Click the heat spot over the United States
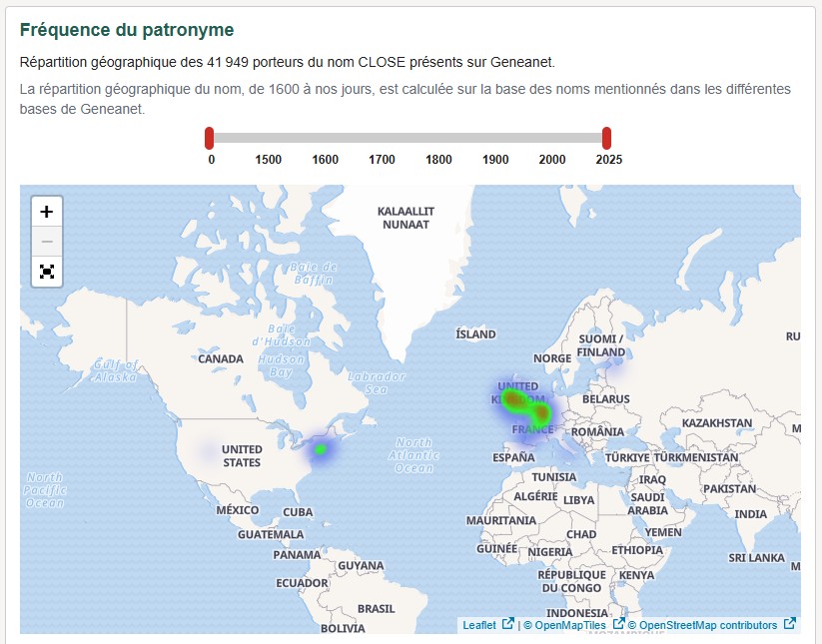Image resolution: width=822 pixels, height=644 pixels. (321, 450)
